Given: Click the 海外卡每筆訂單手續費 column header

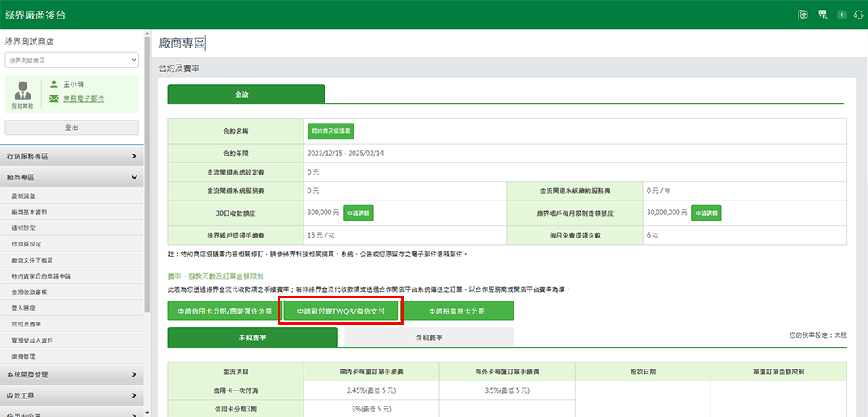Looking at the screenshot, I should tap(507, 372).
